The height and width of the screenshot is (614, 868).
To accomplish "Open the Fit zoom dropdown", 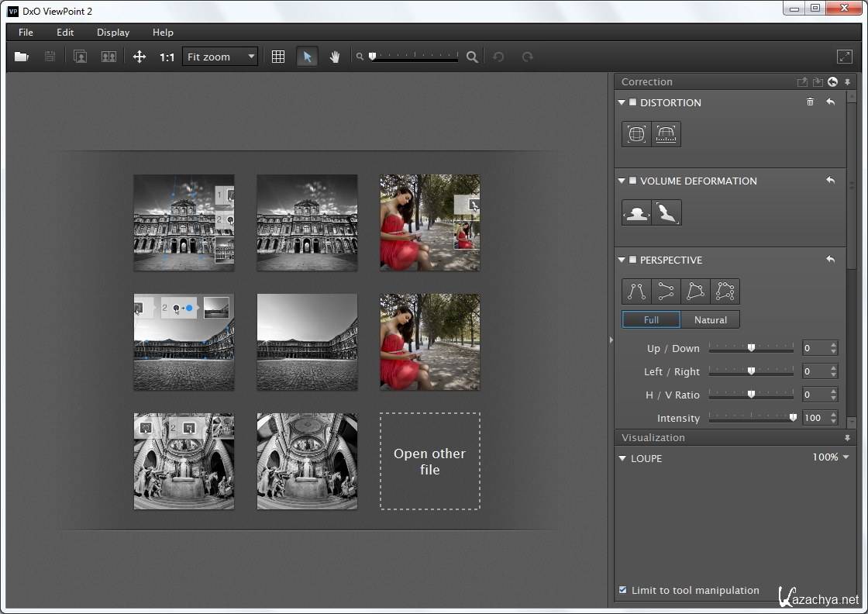I will [x=220, y=57].
